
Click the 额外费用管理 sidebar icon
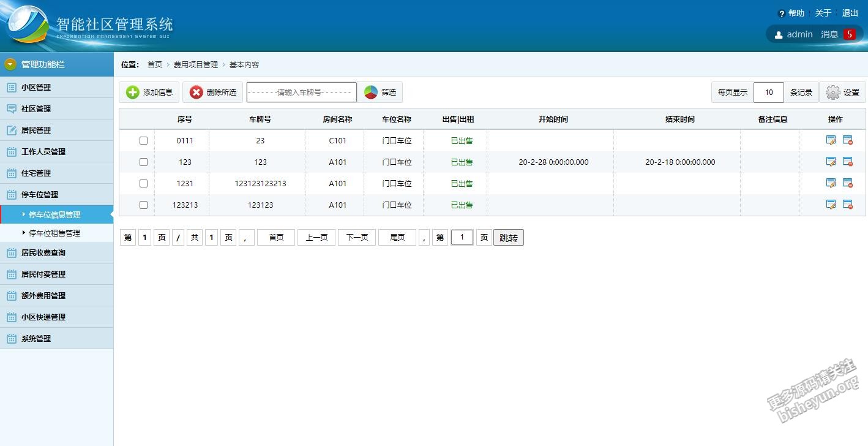coord(11,295)
